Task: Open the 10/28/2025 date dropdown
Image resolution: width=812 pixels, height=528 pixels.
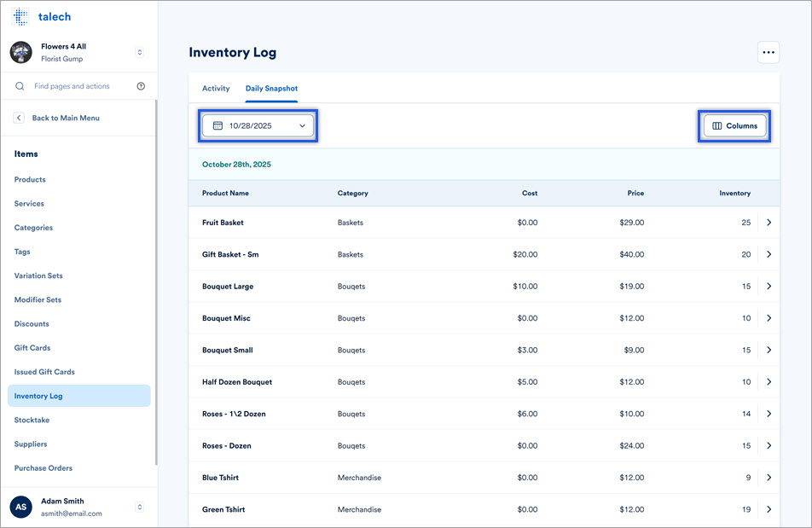Action: pos(258,125)
